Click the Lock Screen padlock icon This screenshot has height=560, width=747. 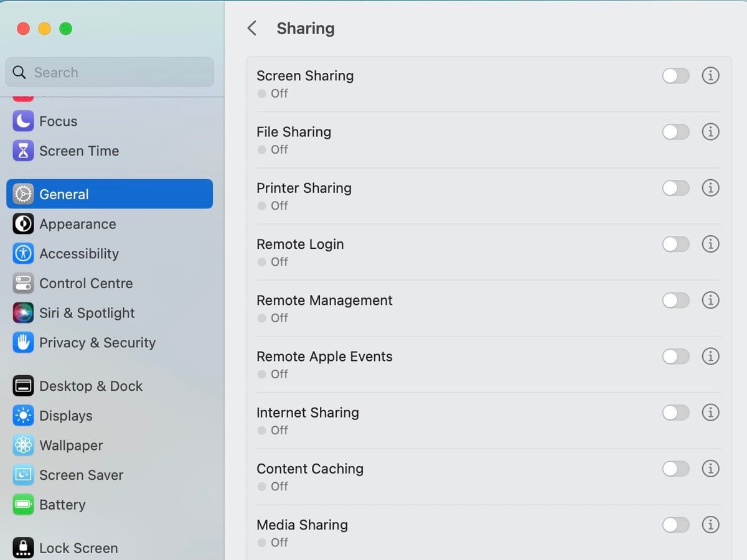tap(23, 548)
